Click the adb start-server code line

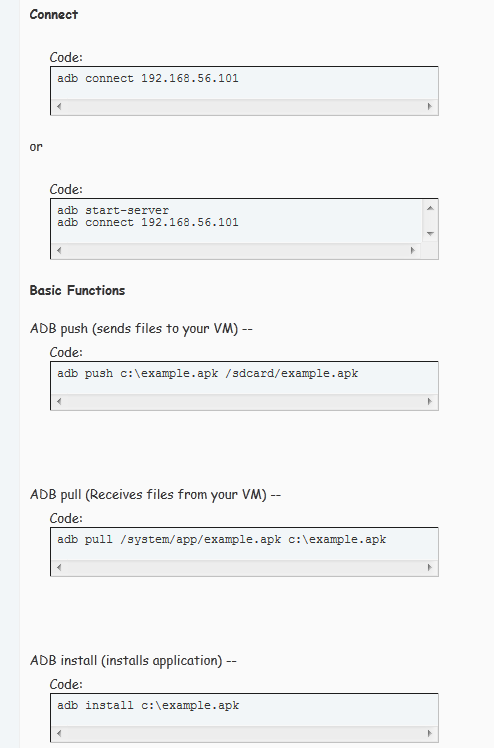[113, 210]
